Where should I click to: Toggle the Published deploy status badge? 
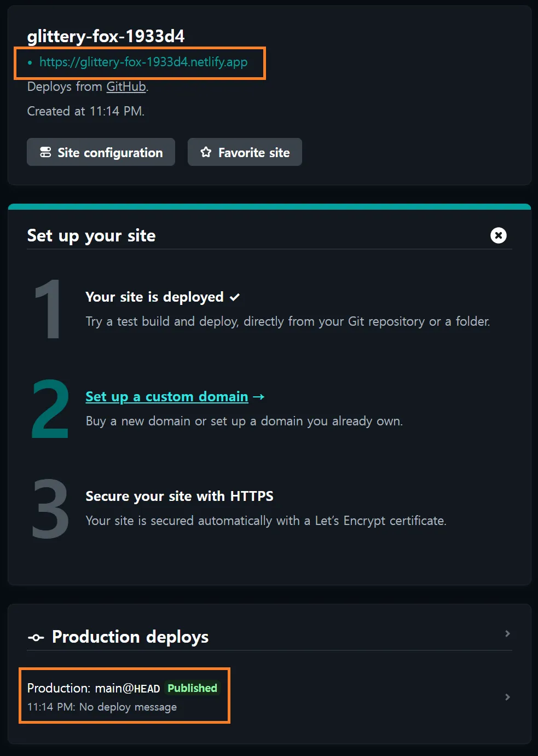click(x=192, y=688)
